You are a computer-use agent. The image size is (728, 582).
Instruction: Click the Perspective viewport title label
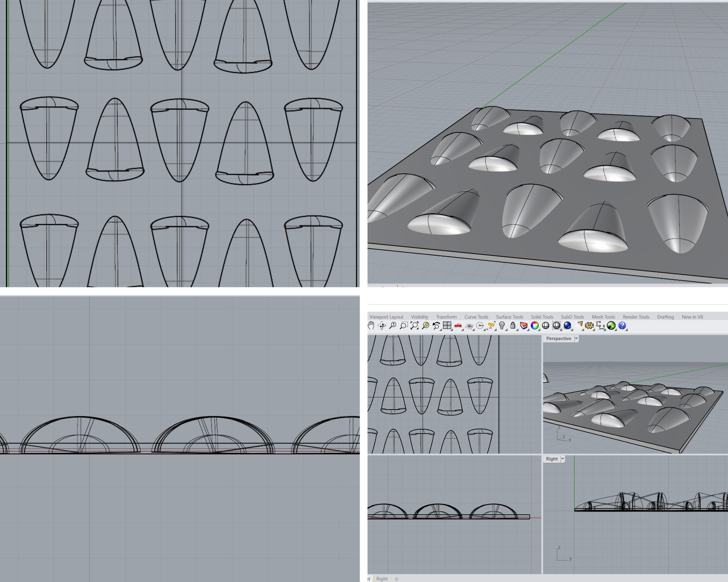558,338
